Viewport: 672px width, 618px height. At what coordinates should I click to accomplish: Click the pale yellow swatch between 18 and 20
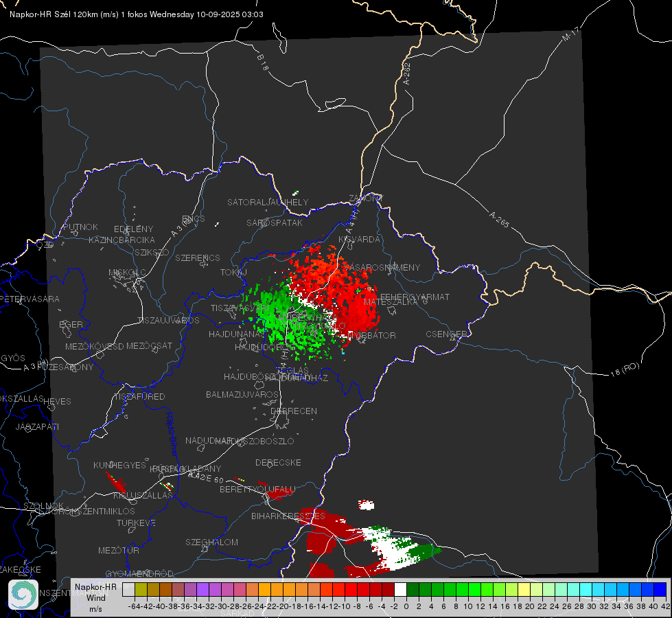coord(524,589)
